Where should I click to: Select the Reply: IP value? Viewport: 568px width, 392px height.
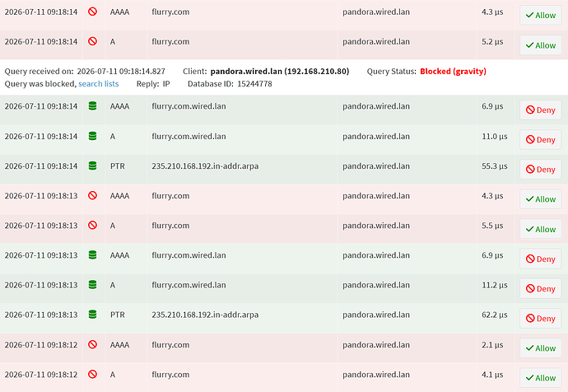166,84
